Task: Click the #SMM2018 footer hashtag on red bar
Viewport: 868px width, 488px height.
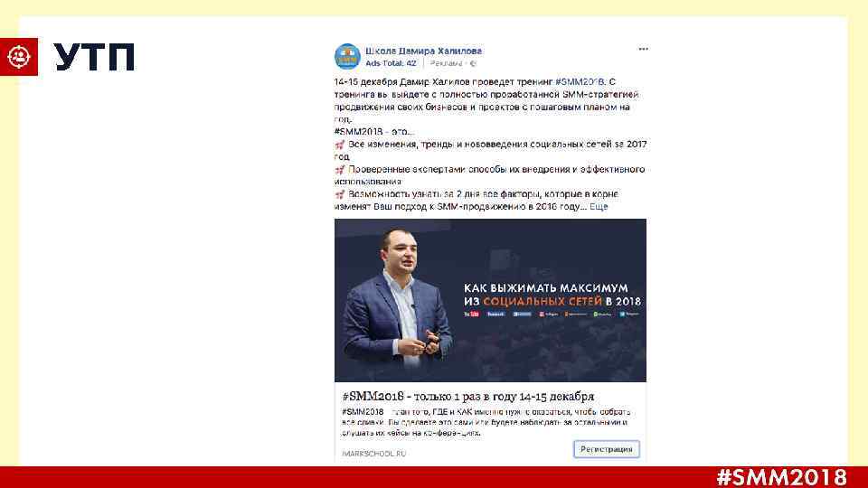Action: [781, 477]
